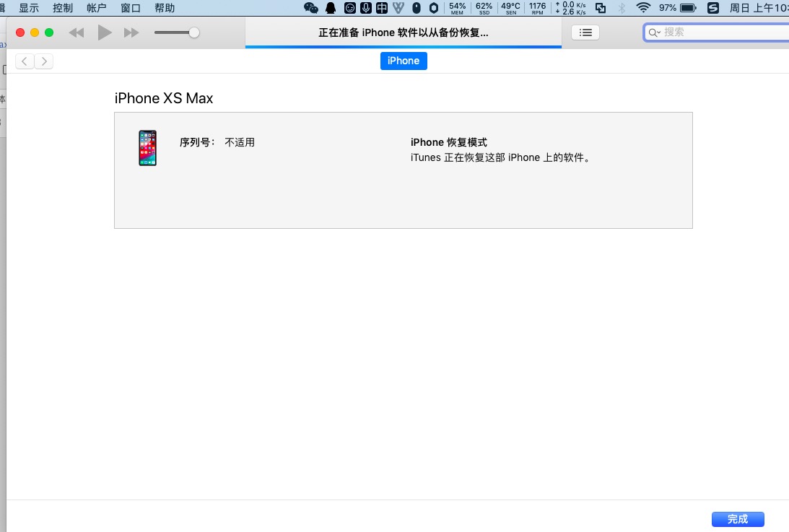Click the 中 input method icon
Screen dimensions: 789x532
tap(382, 8)
